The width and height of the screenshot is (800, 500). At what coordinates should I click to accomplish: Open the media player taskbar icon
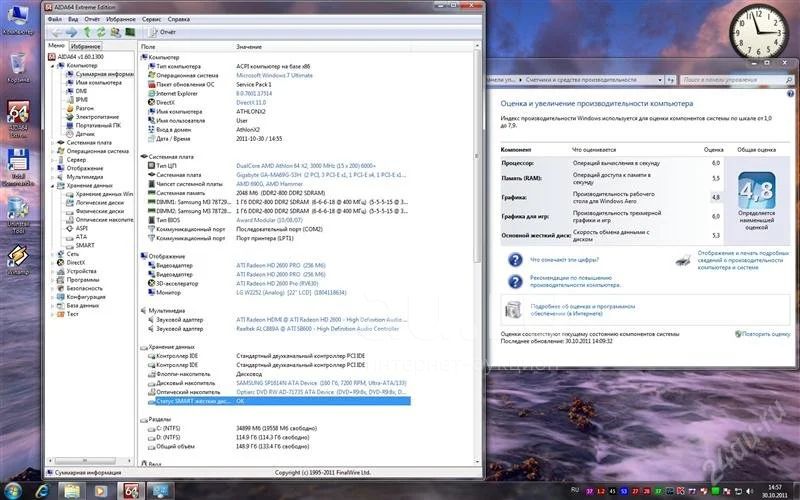[101, 491]
